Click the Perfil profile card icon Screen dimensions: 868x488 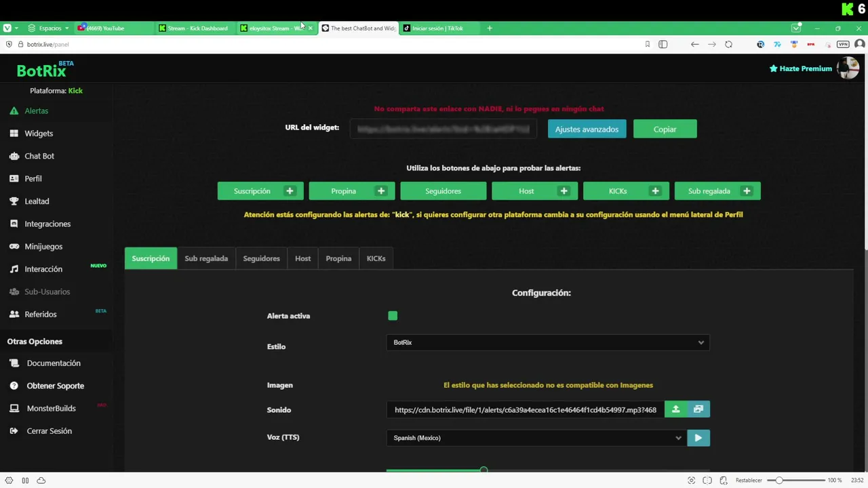(14, 179)
